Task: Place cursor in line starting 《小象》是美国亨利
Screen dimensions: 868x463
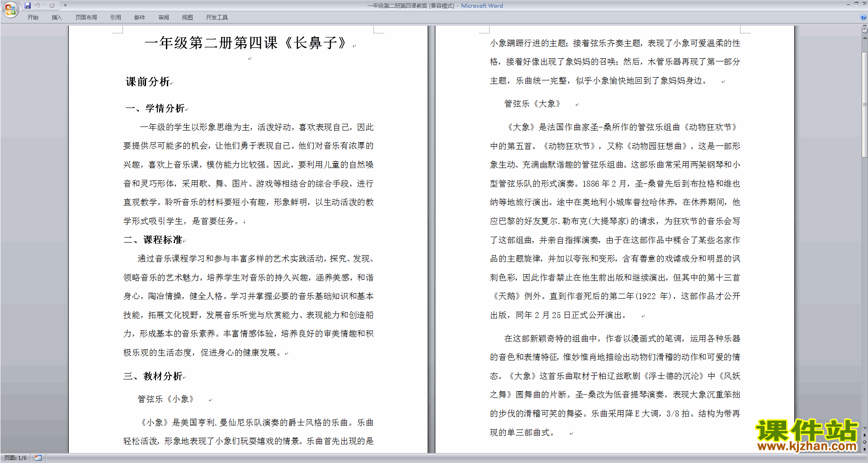Action: 256,423
